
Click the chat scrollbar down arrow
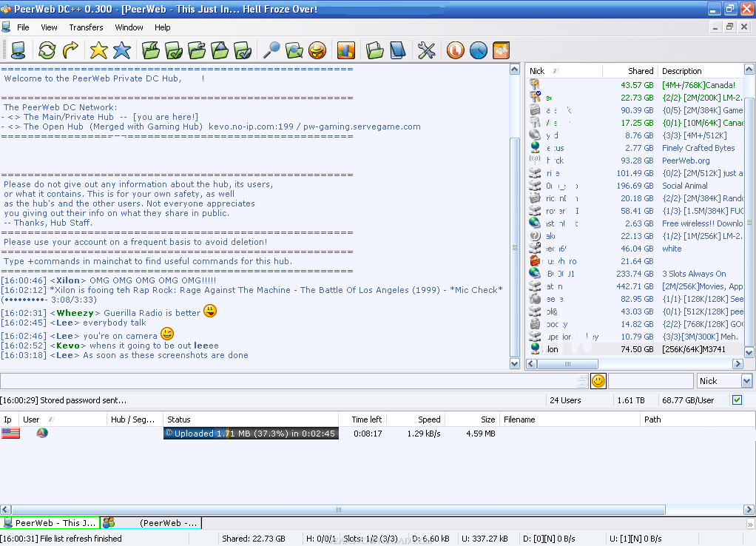pyautogui.click(x=514, y=364)
